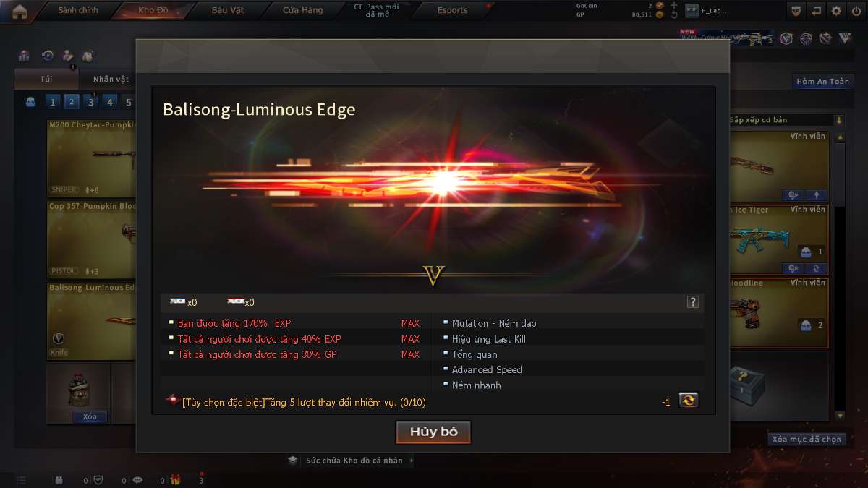
Task: Click the Hủy bỏ button
Action: click(x=434, y=432)
